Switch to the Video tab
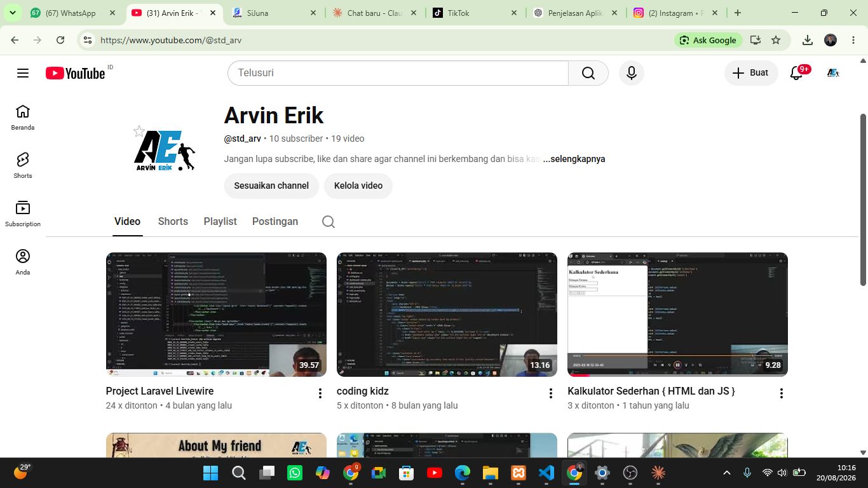Image resolution: width=868 pixels, height=488 pixels. 127,222
